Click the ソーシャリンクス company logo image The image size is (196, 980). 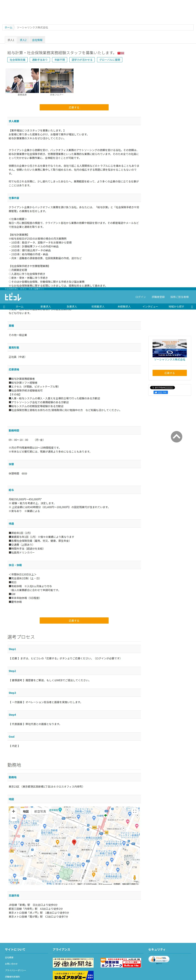coord(170,348)
